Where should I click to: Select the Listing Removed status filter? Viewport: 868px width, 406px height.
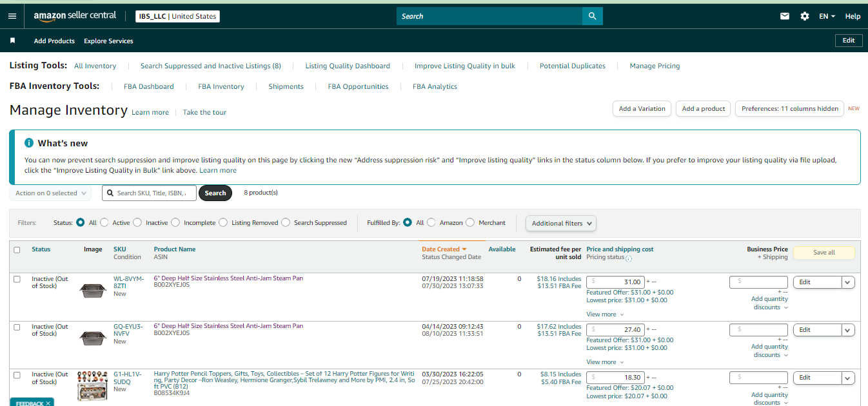pyautogui.click(x=223, y=222)
